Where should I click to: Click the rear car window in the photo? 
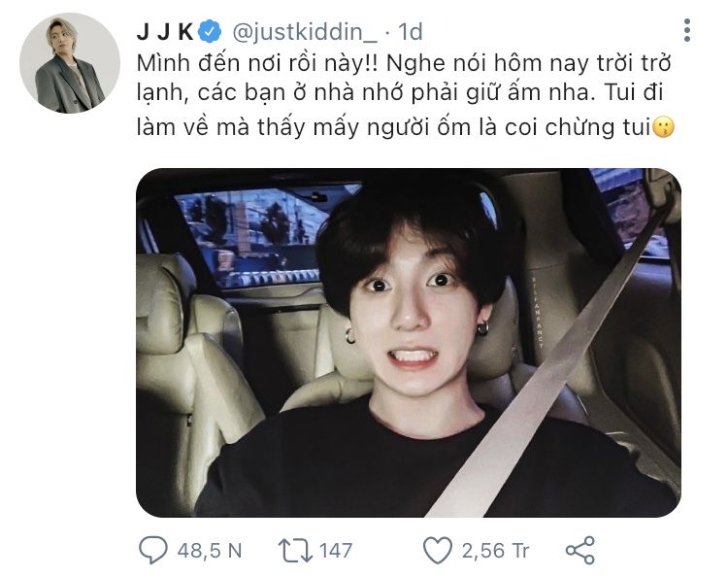[x=260, y=237]
